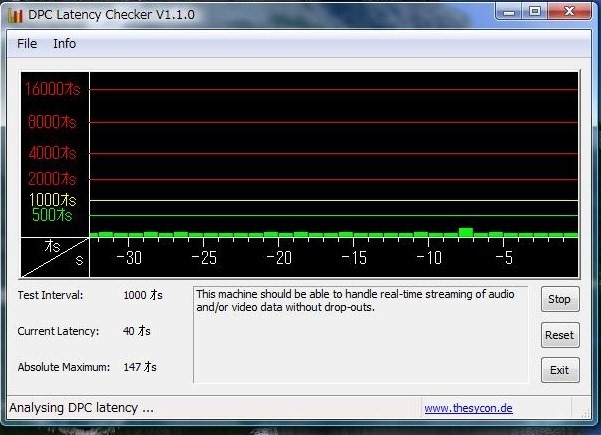Close the DPC Latency Checker window
This screenshot has height=435, width=601.
[x=569, y=11]
